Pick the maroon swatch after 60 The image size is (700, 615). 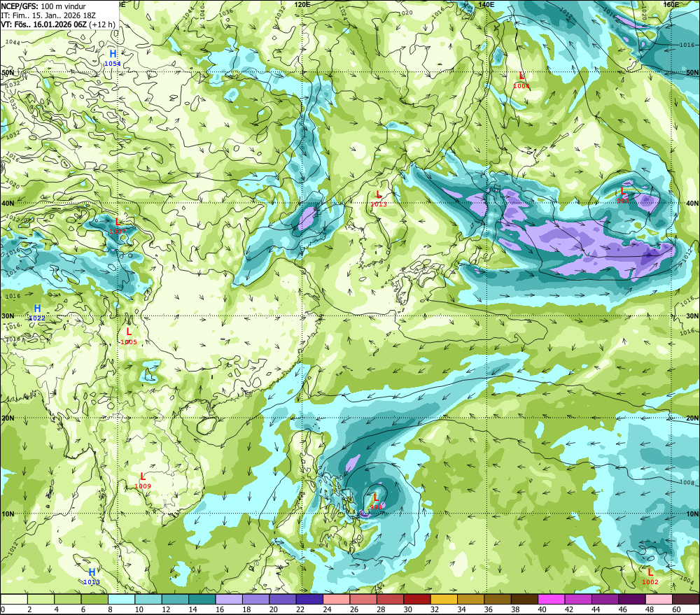point(686,599)
